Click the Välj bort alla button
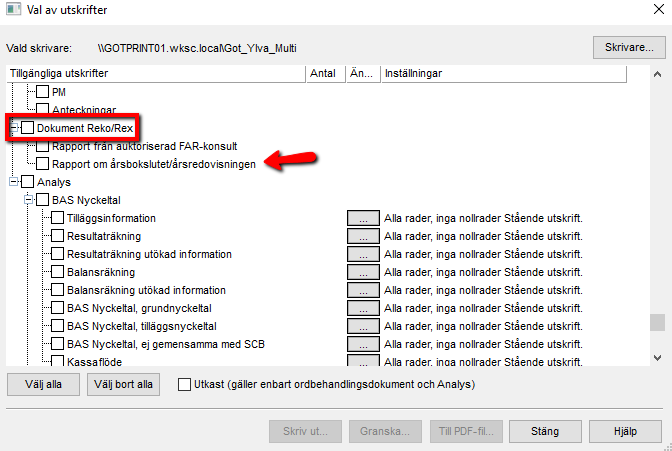672x451 pixels. tap(123, 385)
